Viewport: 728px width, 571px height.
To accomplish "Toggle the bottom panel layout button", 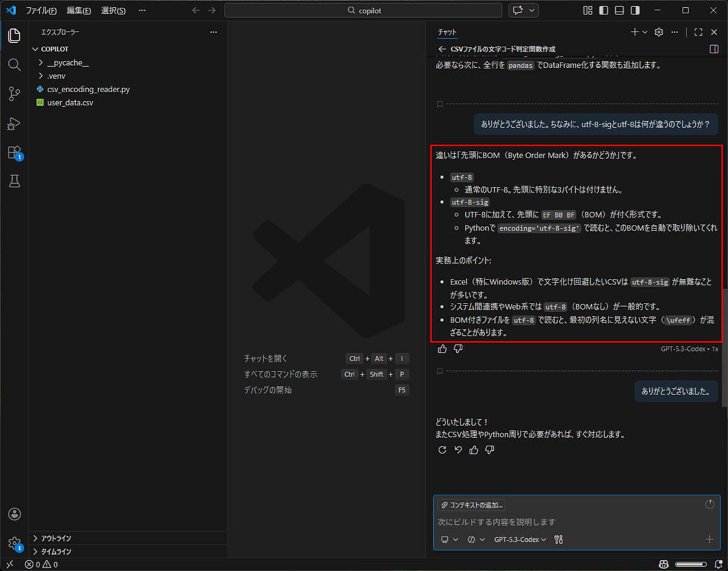I will (619, 10).
